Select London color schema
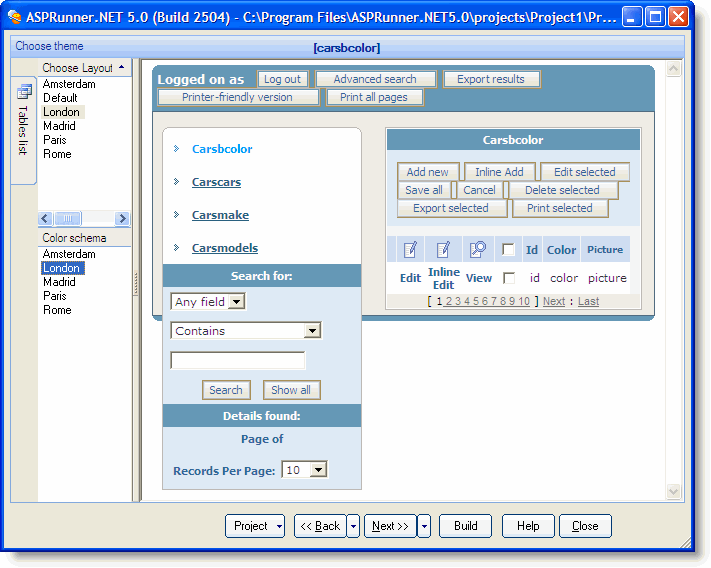 [61, 268]
